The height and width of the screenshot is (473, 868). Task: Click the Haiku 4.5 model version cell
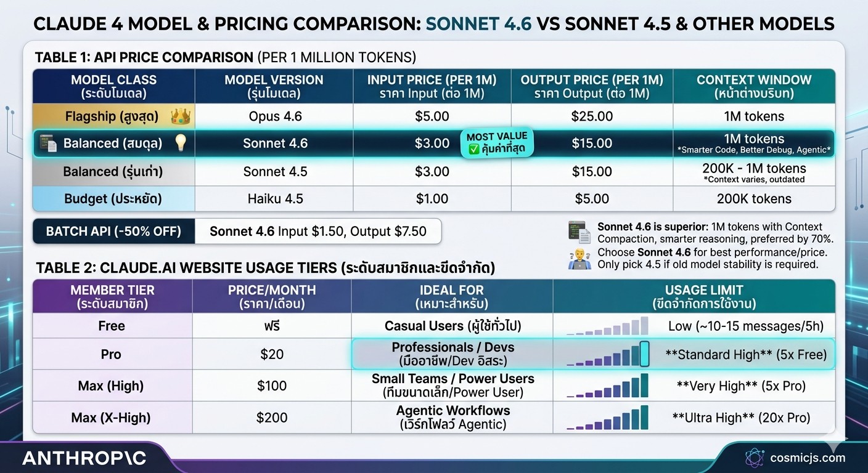click(274, 198)
